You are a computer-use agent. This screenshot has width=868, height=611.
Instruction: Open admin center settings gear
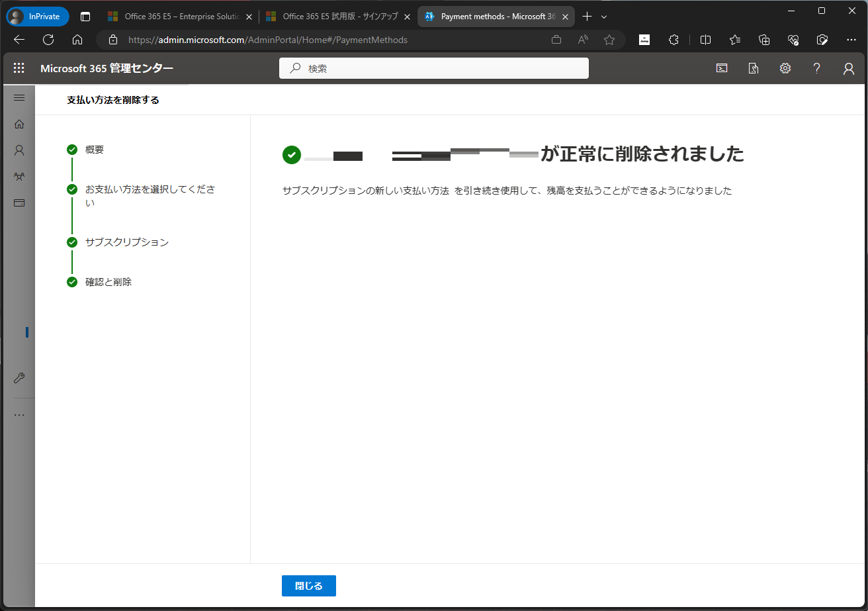tap(785, 68)
